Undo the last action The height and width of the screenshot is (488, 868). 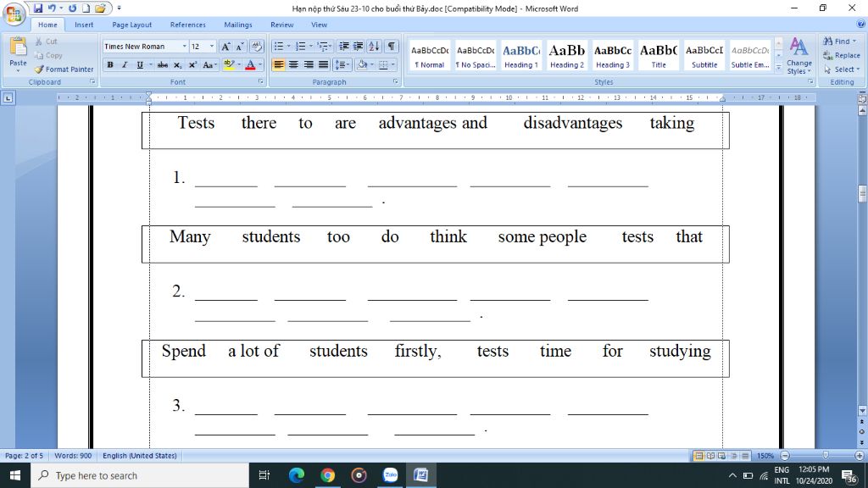pyautogui.click(x=52, y=8)
